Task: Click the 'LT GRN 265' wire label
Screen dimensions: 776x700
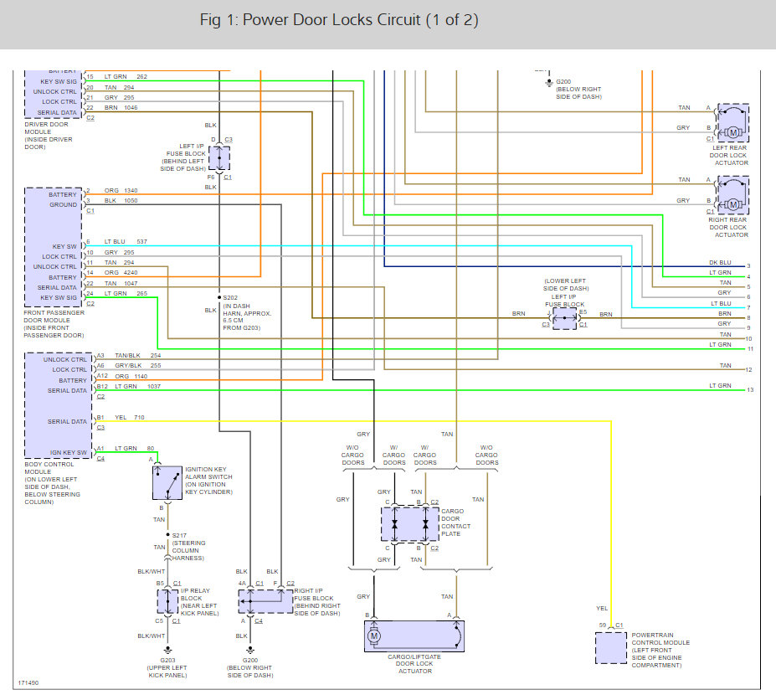Action: pos(126,294)
